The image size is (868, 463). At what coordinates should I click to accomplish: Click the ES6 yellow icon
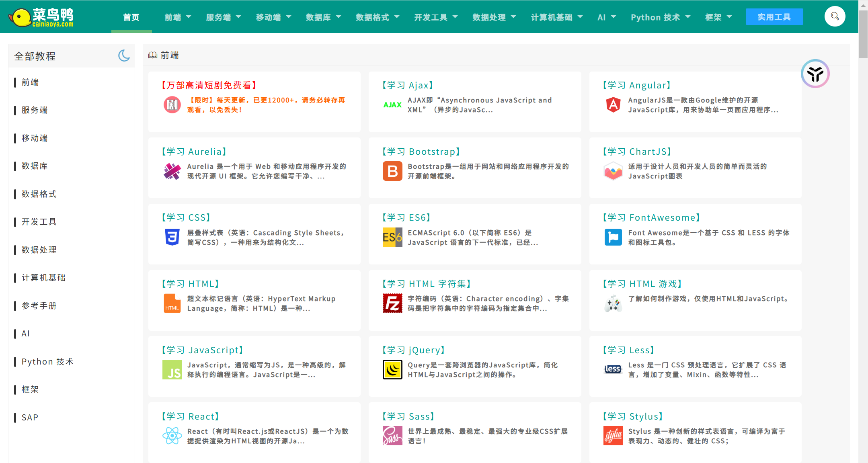pos(392,237)
